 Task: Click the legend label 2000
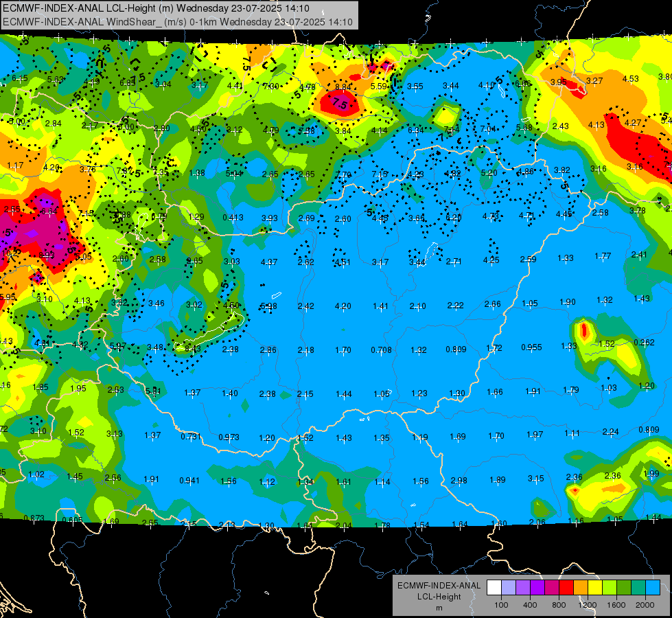(645, 605)
